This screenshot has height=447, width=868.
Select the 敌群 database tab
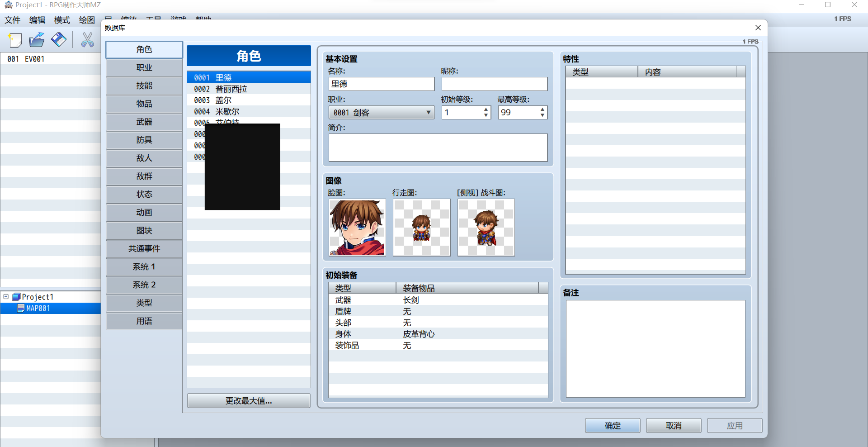144,176
